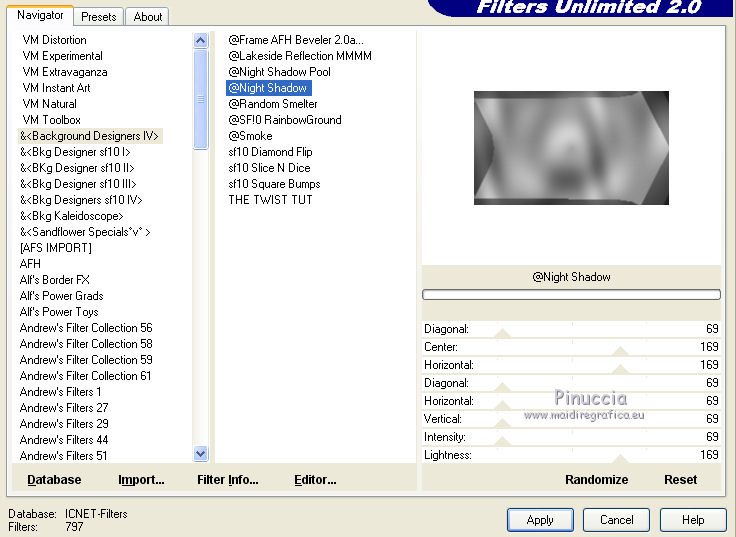Screen dimensions: 736x537
Task: Select Andrew's Filters 44
Action: pos(64,439)
